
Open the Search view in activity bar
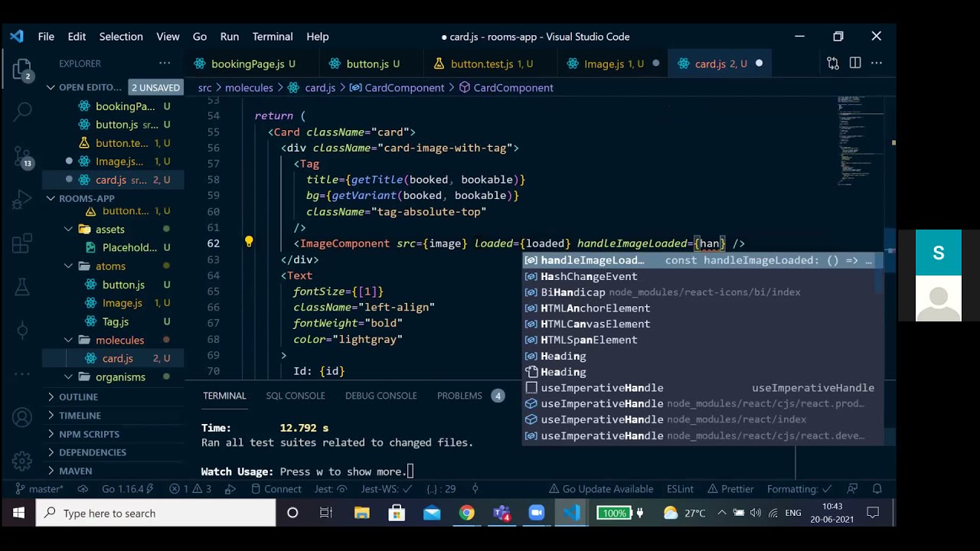pyautogui.click(x=22, y=112)
